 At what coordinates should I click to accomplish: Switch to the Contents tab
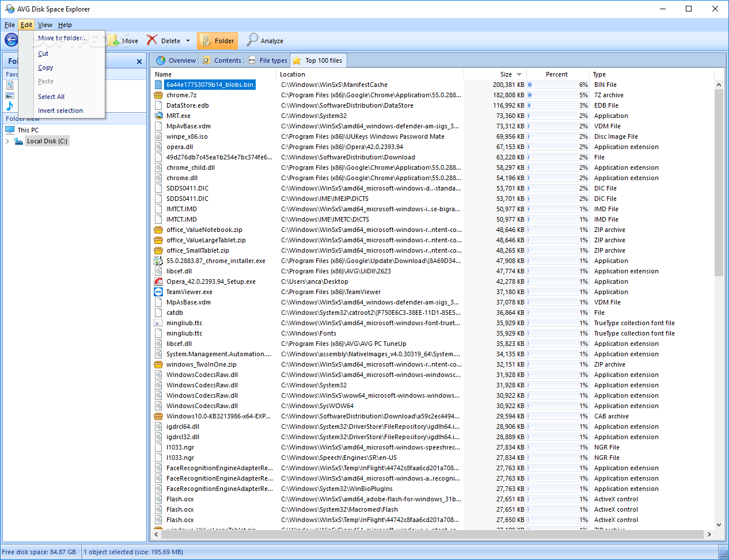[222, 60]
